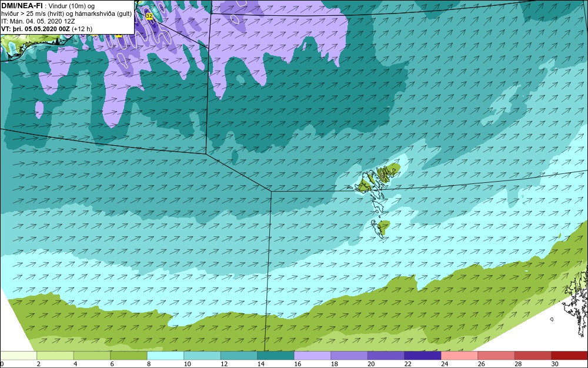Click the '(+12 h)' forecast offset text

(x=82, y=29)
